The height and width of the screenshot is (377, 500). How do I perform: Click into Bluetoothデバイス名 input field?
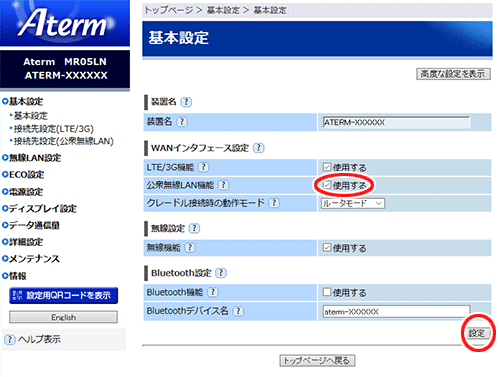coord(396,312)
